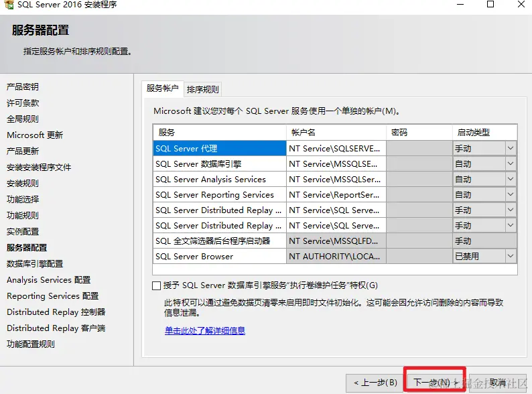This screenshot has height=394, width=532.
Task: Select the SQL Server Browser service row
Action: click(x=220, y=257)
